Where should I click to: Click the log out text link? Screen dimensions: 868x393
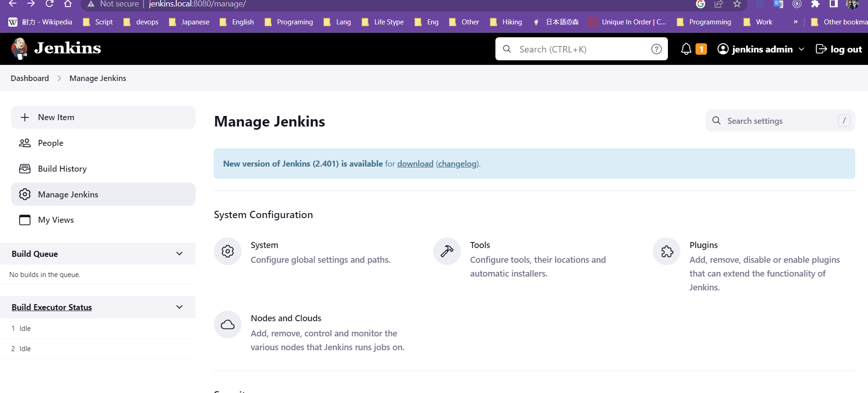pyautogui.click(x=846, y=49)
